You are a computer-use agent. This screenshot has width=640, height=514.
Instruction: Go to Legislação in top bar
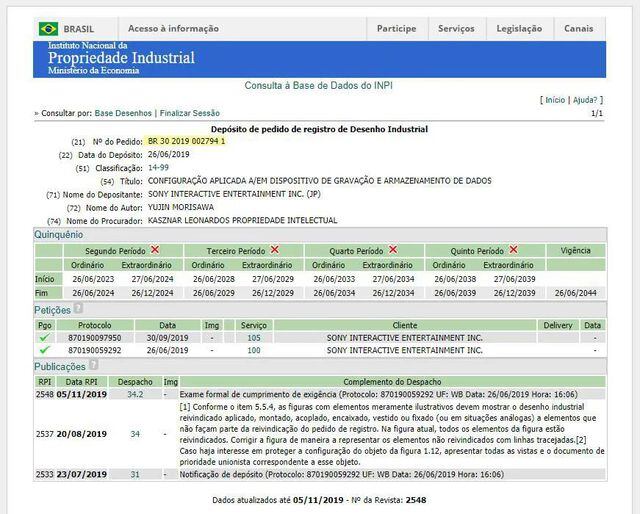[518, 29]
